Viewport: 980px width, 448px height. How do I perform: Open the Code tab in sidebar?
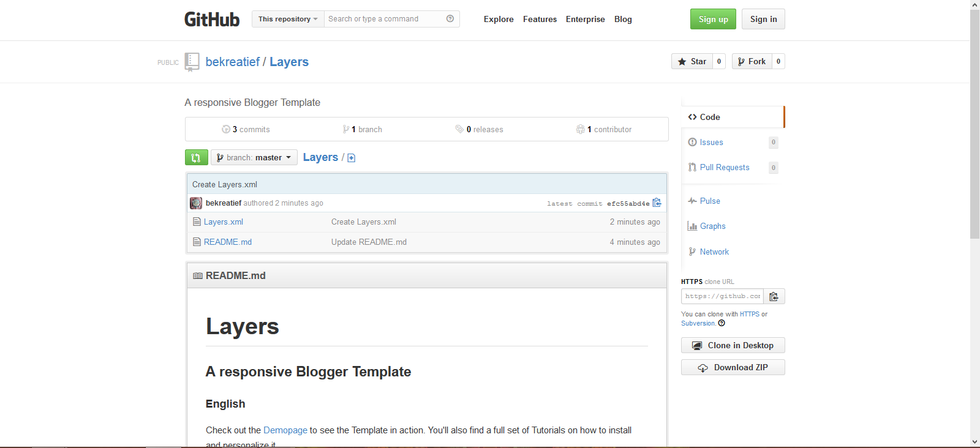point(733,117)
